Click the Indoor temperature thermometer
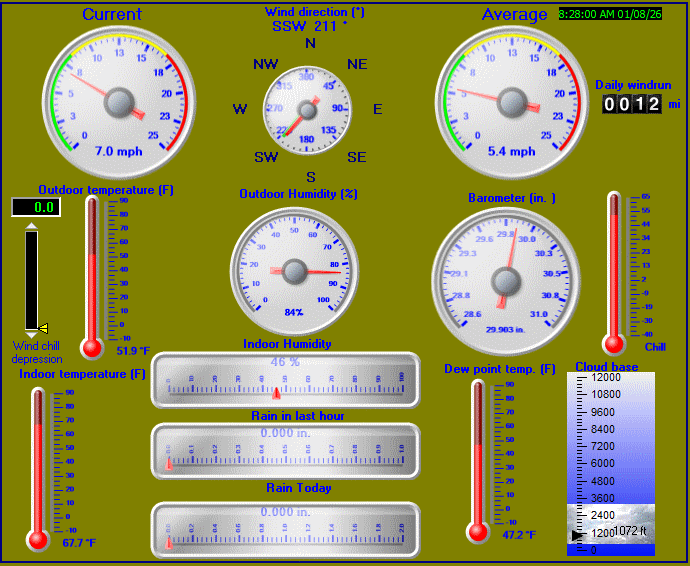The image size is (690, 566). (39, 468)
